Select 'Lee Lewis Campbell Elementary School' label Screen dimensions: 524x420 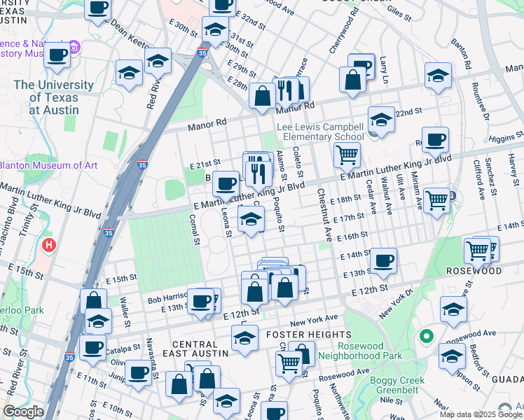coord(320,132)
